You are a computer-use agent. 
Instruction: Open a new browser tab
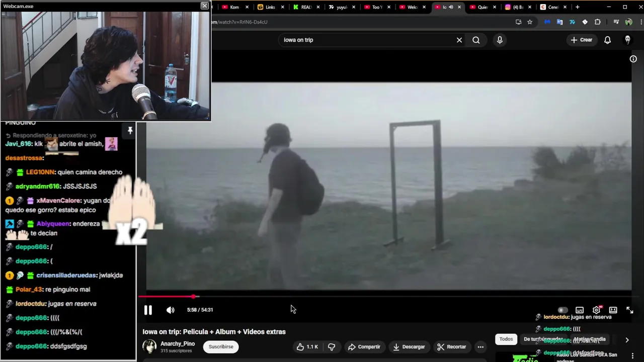pos(578,7)
